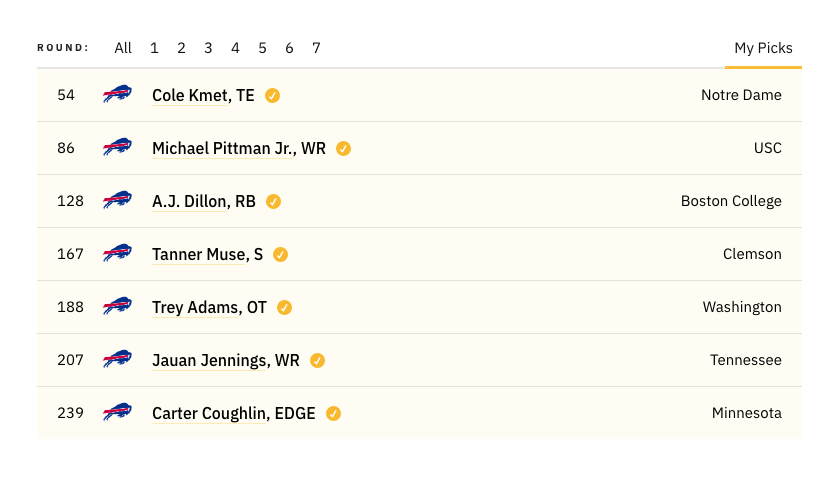
Task: Click the checkmark badge next to Michael Pittman Jr.
Action: pyautogui.click(x=344, y=148)
